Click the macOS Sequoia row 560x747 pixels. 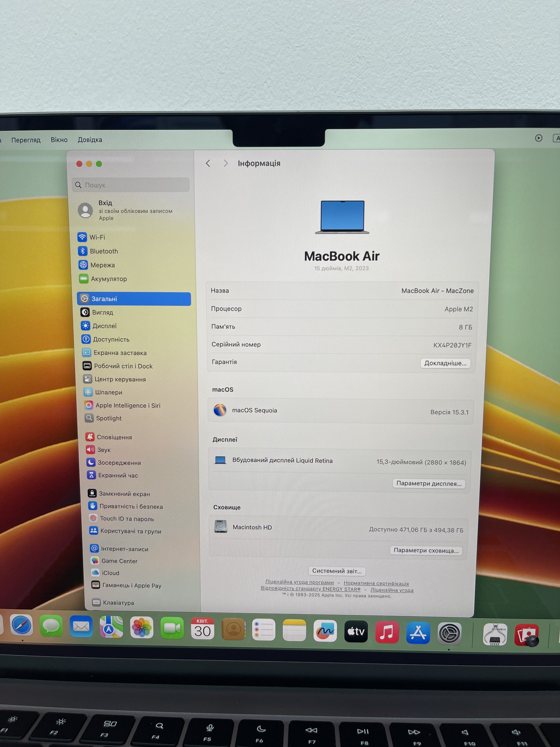341,411
